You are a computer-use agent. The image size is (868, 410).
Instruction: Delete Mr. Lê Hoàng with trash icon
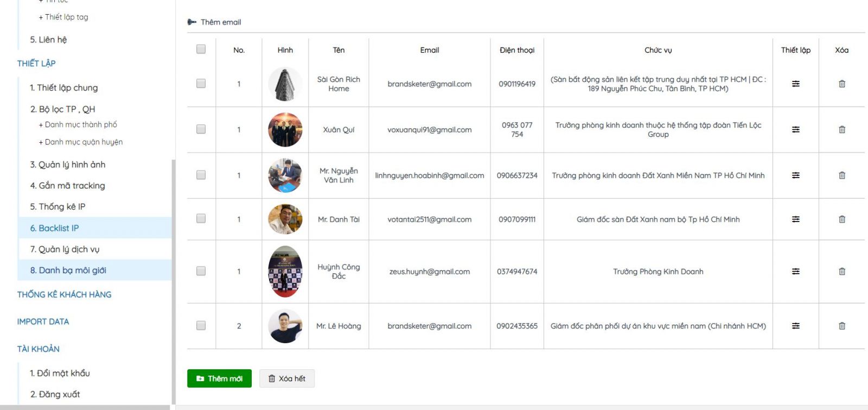(842, 326)
